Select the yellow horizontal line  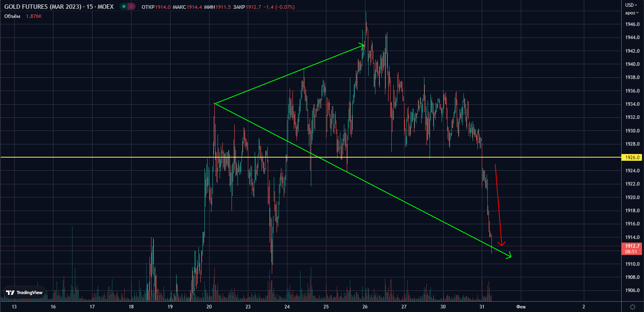coord(120,157)
